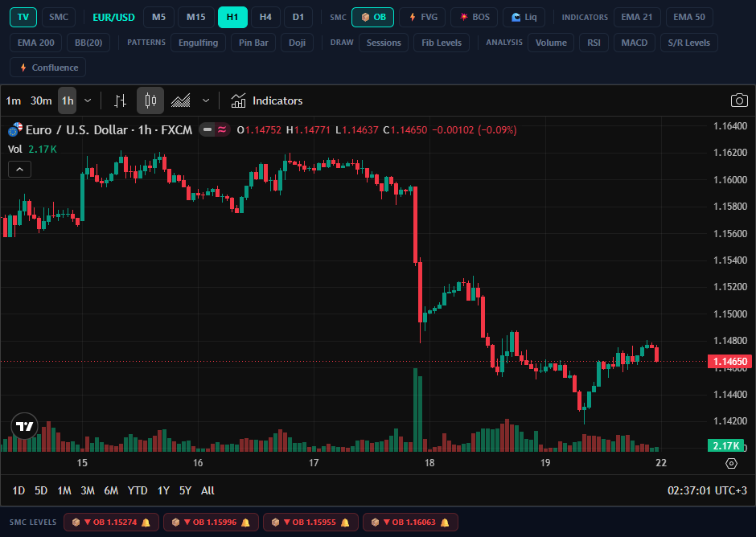Viewport: 756px width, 537px height.
Task: Set date range to 3M
Action: click(x=88, y=490)
